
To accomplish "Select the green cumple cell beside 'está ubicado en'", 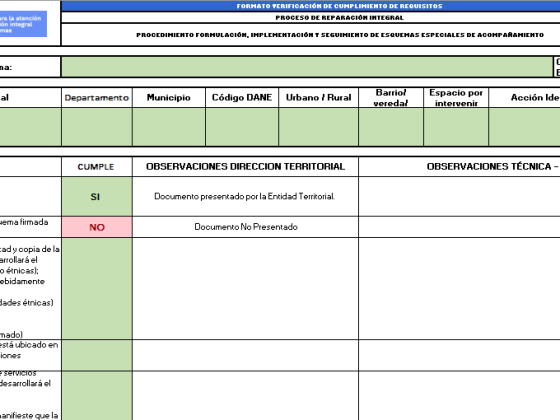I will [97, 355].
